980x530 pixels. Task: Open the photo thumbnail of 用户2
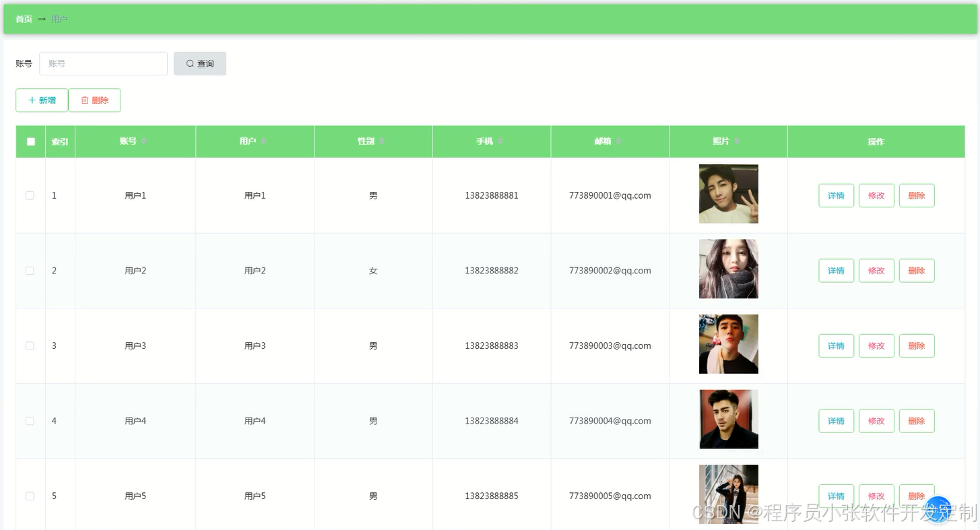tap(729, 269)
